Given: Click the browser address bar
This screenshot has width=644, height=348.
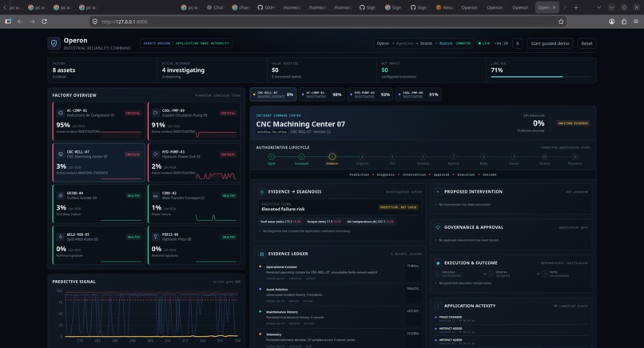Looking at the screenshot, I should [328, 22].
